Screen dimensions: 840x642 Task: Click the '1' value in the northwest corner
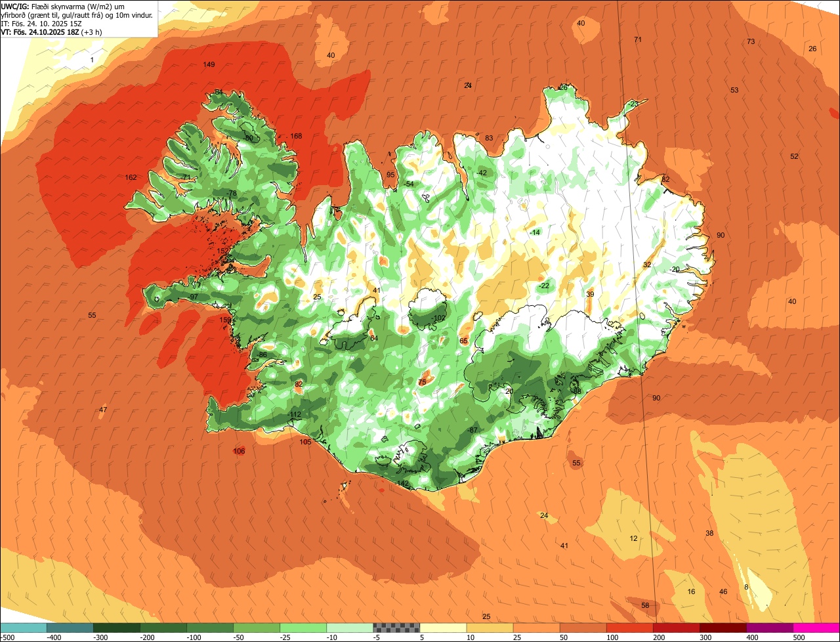[92, 60]
